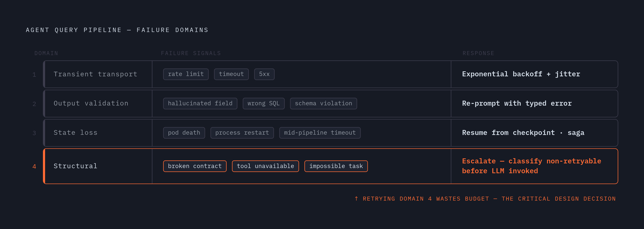Click the 'process restart' tag
Screen dimensions: 644x229
click(242, 133)
